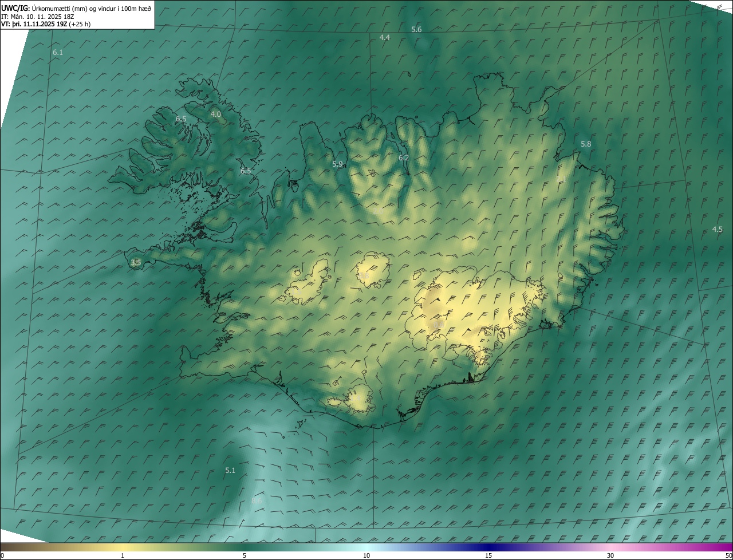
Task: Click the 4.0 value label
Action: [216, 114]
